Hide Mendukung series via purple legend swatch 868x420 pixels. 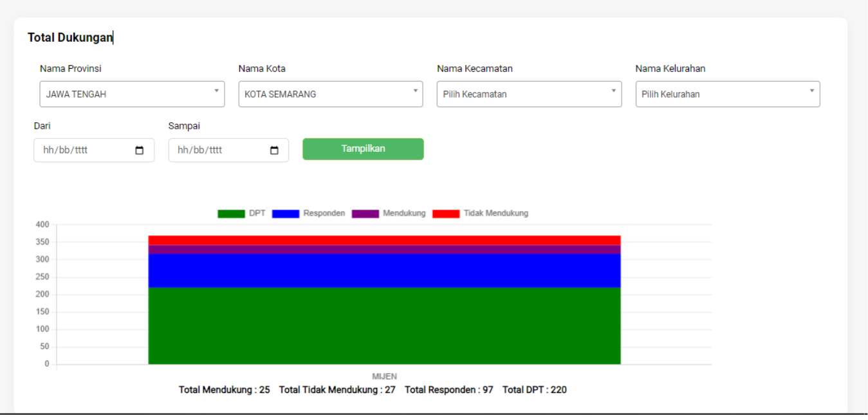(365, 214)
